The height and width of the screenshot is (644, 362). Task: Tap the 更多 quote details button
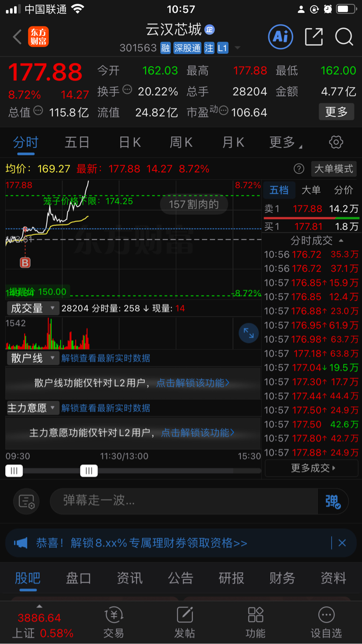pyautogui.click(x=337, y=112)
